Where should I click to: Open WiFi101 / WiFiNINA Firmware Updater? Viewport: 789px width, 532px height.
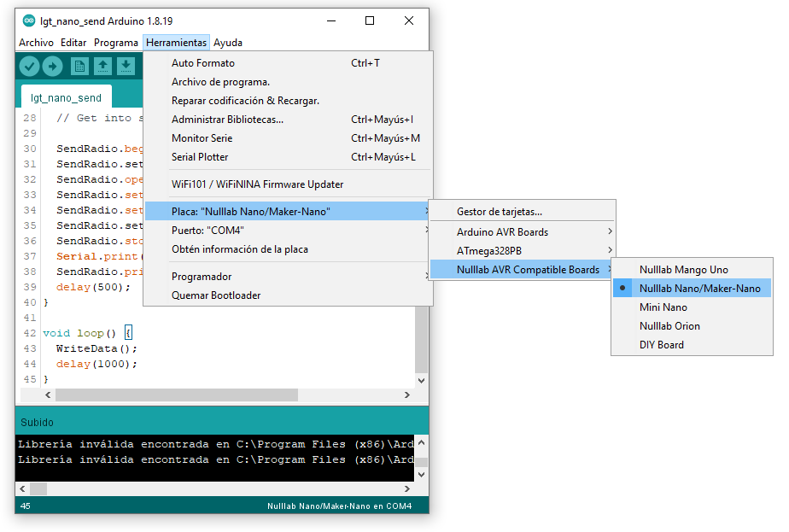click(288, 184)
